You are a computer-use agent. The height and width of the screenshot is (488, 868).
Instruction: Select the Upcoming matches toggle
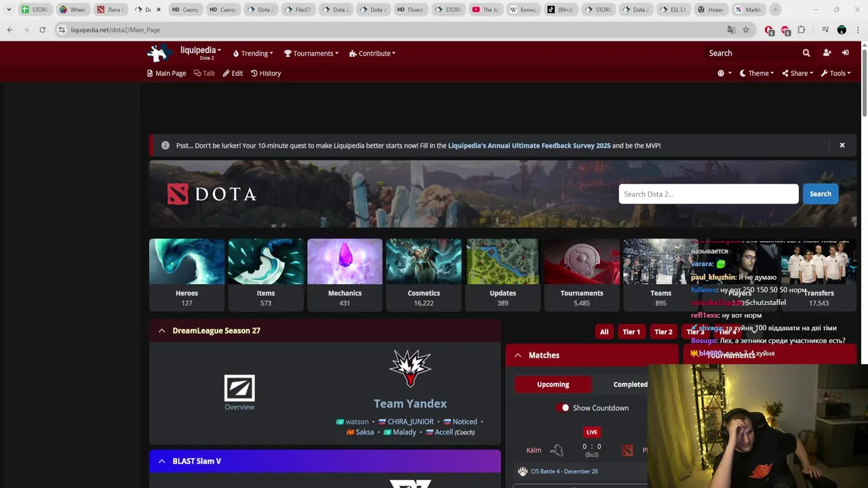(553, 384)
